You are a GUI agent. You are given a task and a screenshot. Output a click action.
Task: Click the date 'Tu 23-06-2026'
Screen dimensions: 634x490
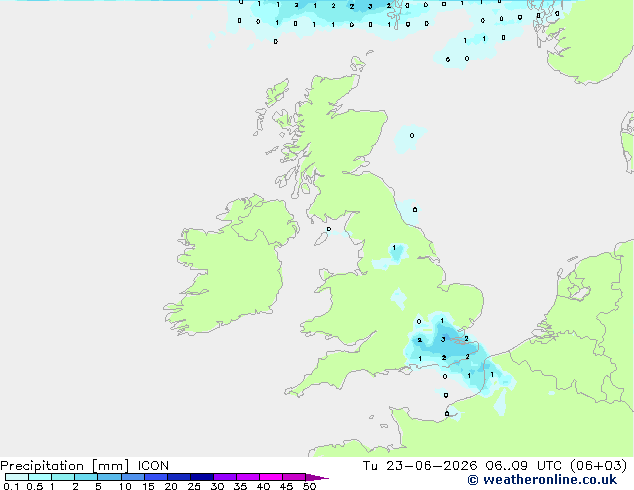click(x=420, y=466)
